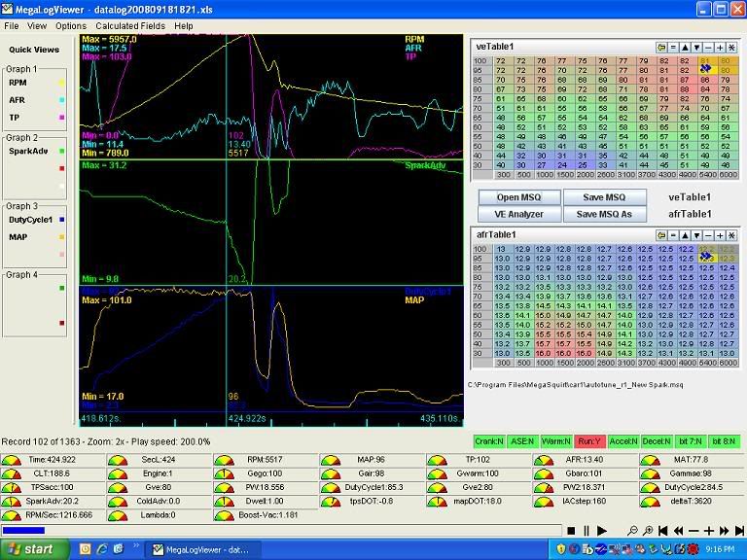Click the yellow RPM color swatch
Image resolution: width=747 pixels, height=560 pixels.
(x=61, y=84)
